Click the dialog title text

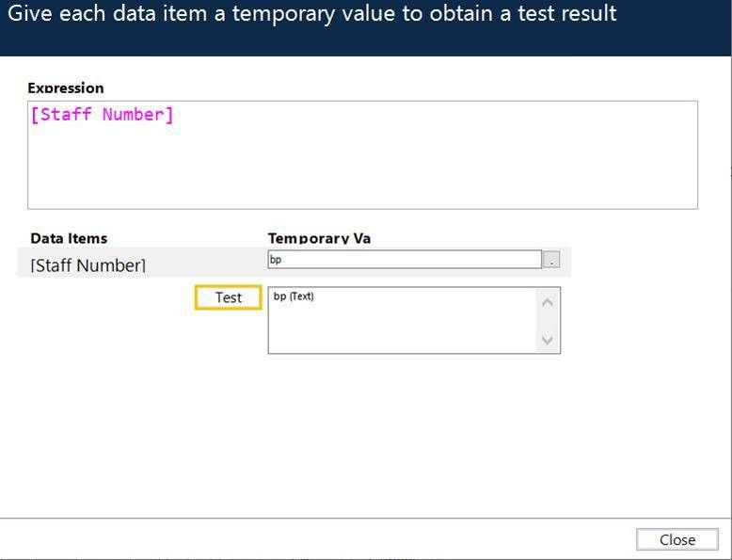(312, 13)
